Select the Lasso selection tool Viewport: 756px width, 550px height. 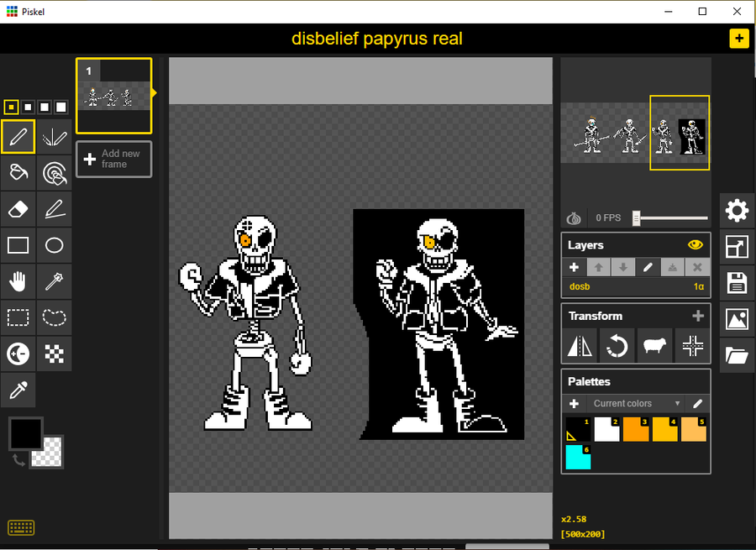55,317
